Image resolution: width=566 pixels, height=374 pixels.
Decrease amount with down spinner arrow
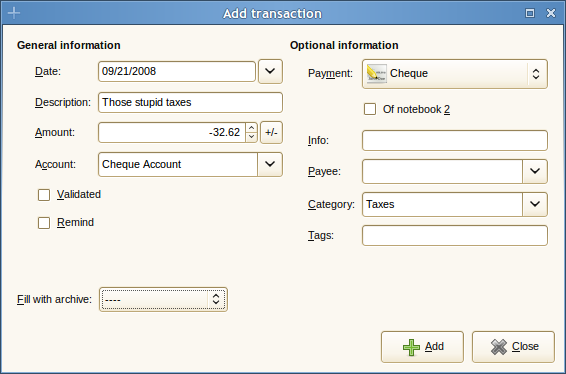252,137
